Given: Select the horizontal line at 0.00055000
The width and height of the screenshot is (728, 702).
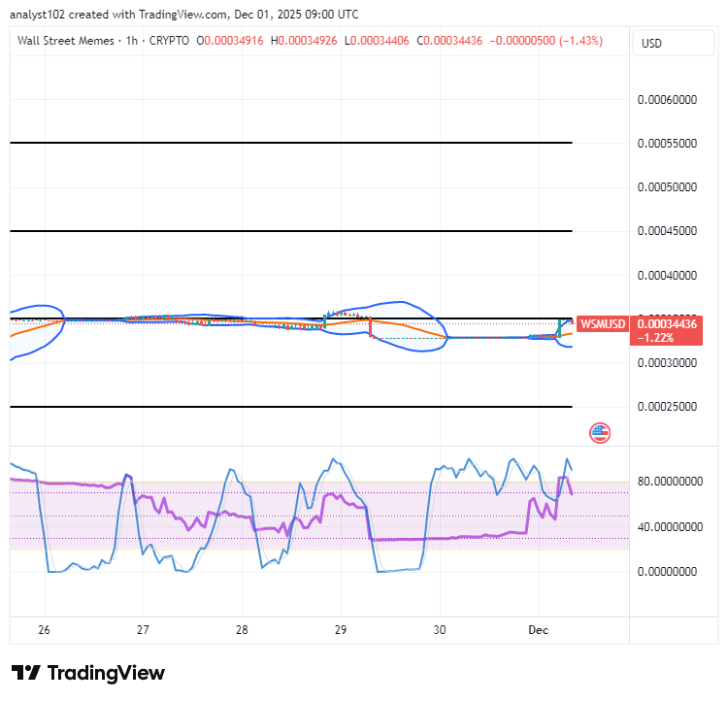Looking at the screenshot, I should pos(291,143).
